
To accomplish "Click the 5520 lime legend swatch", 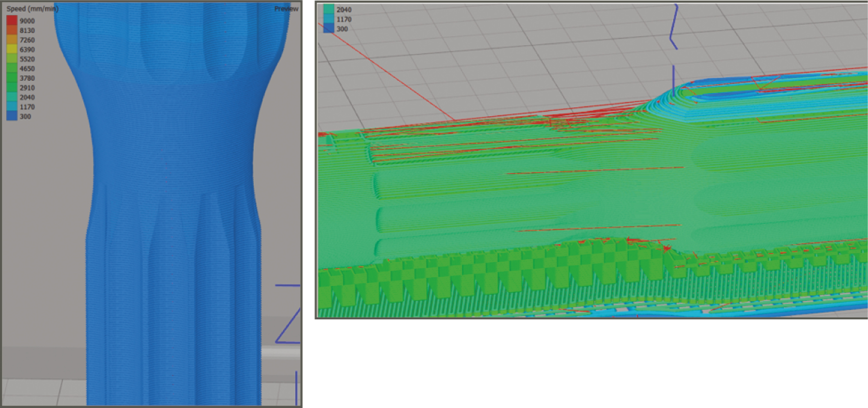I will point(12,59).
